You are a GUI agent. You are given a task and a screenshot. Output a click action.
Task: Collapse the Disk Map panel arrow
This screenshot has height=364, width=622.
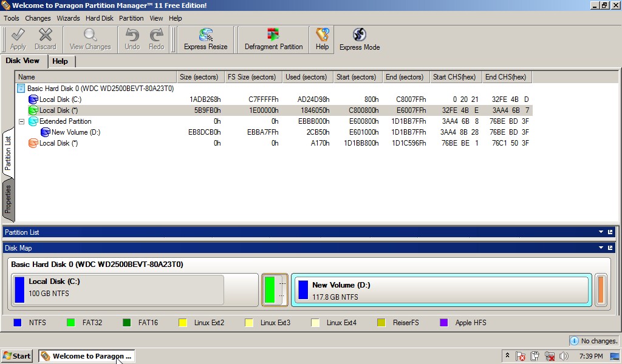click(x=601, y=248)
